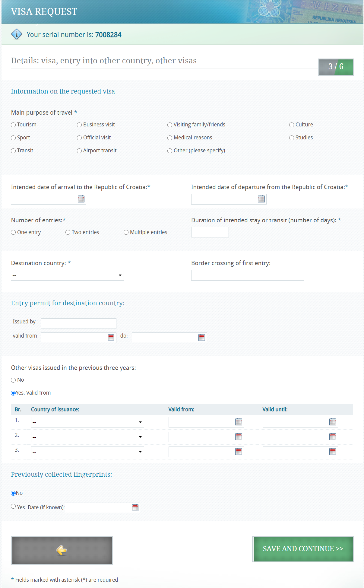Click 'Previously collected fingerprints:' heading
The image size is (364, 588).
click(x=62, y=474)
